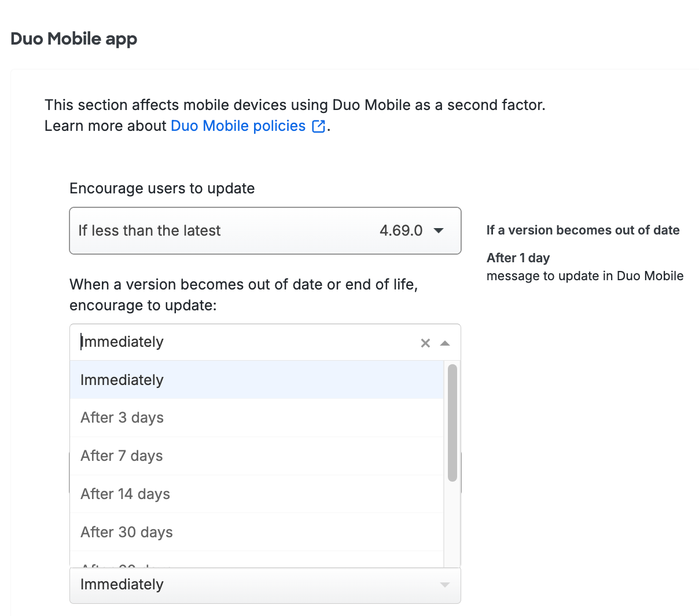
Task: Clear the selection with the X icon
Action: (425, 343)
